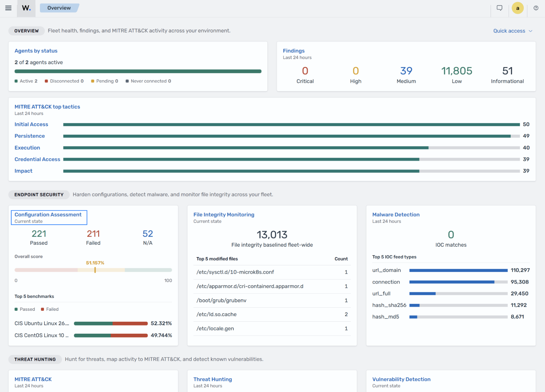Open the user avatar 'a' menu
The height and width of the screenshot is (392, 545).
[x=517, y=8]
